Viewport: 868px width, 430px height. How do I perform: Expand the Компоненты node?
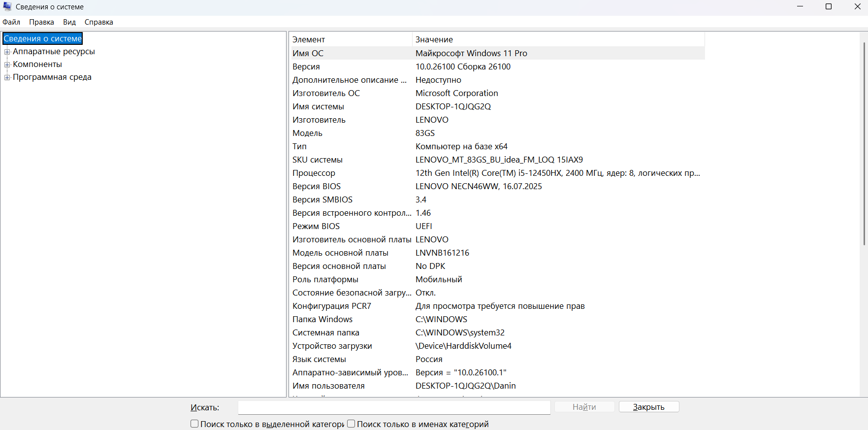coord(7,65)
